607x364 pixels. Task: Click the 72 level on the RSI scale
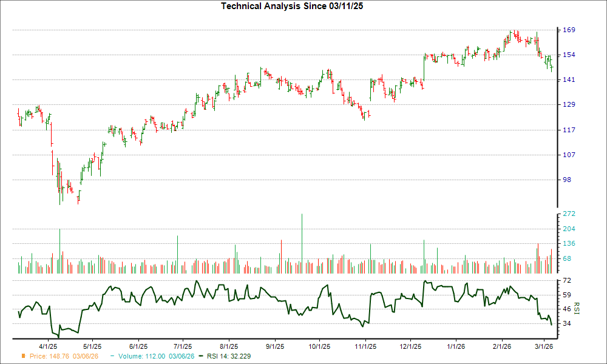tap(566, 280)
